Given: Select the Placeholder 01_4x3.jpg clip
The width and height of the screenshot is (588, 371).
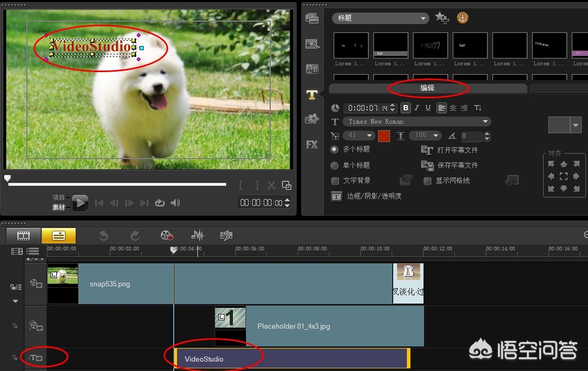Looking at the screenshot, I should (x=319, y=326).
